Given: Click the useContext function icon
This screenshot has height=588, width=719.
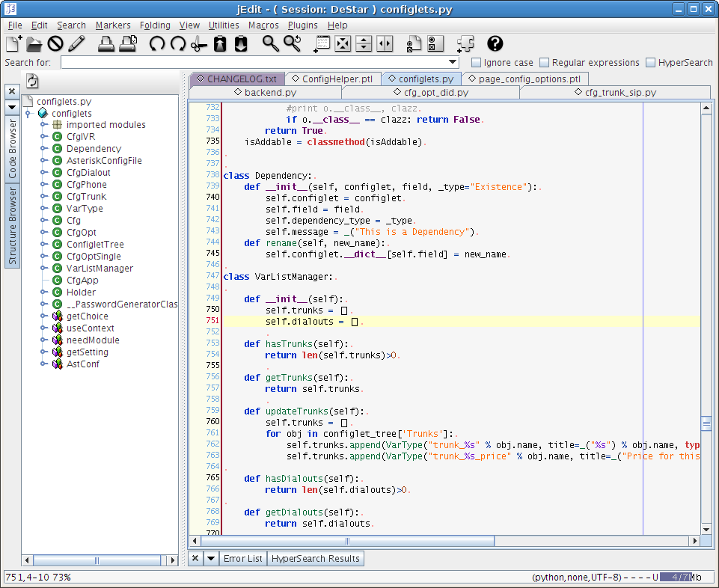Looking at the screenshot, I should (x=58, y=328).
